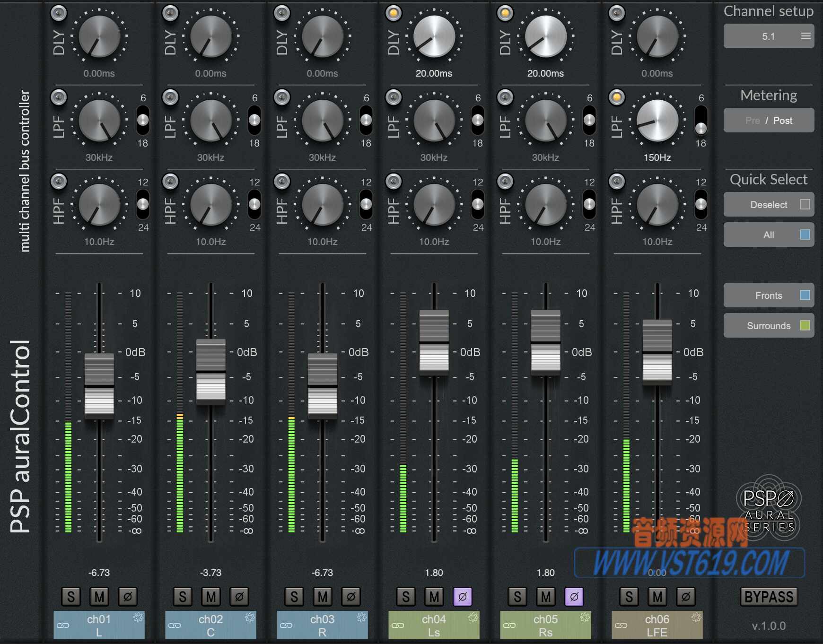This screenshot has width=823, height=644.
Task: Click the link icon on ch01 L
Action: pos(63,626)
